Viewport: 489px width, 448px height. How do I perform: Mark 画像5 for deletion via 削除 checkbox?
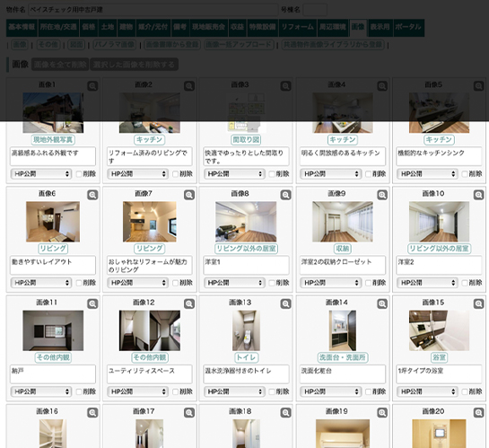[465, 174]
